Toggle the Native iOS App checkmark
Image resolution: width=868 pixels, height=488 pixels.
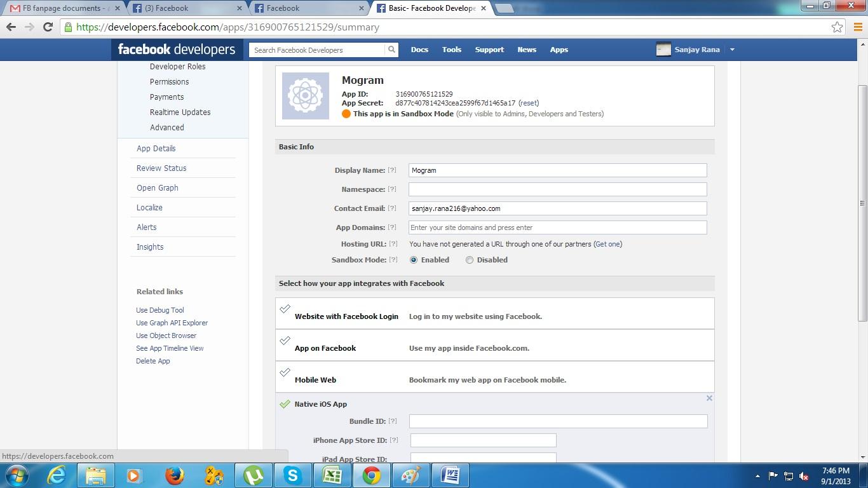point(285,404)
